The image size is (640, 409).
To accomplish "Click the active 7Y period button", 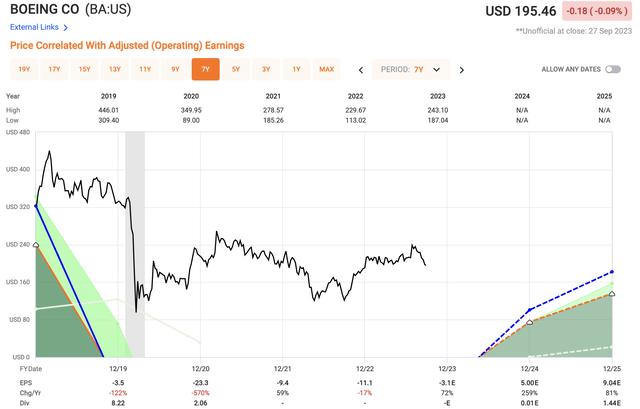I will click(206, 70).
